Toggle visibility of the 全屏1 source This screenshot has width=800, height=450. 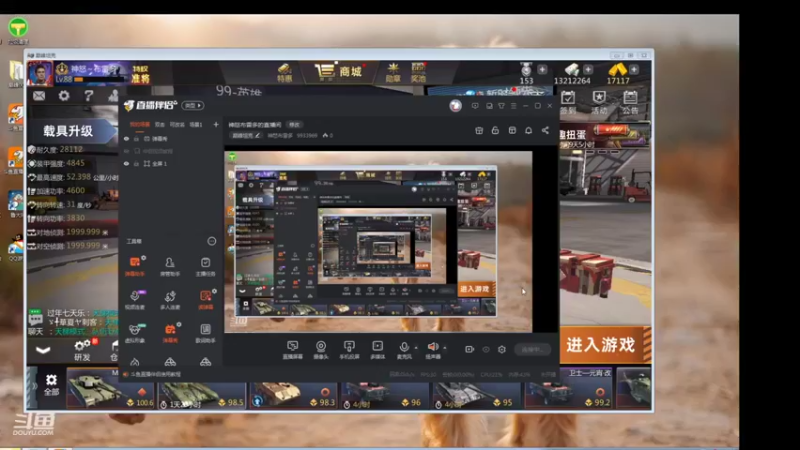[127, 164]
